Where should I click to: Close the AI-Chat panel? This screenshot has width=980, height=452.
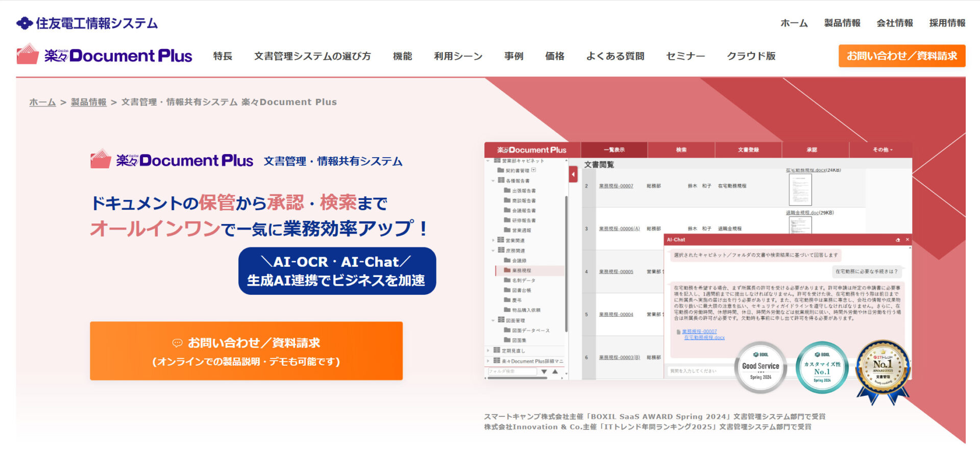[907, 240]
